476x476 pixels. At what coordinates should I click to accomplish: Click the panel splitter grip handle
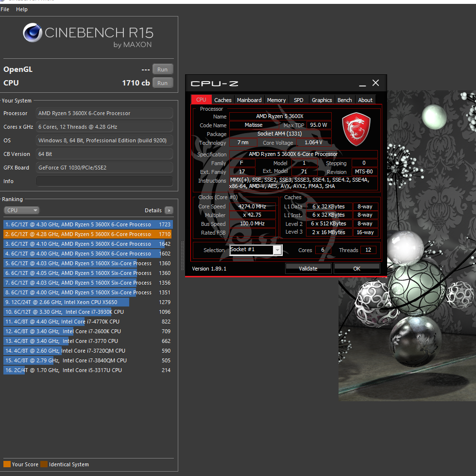tap(182, 255)
